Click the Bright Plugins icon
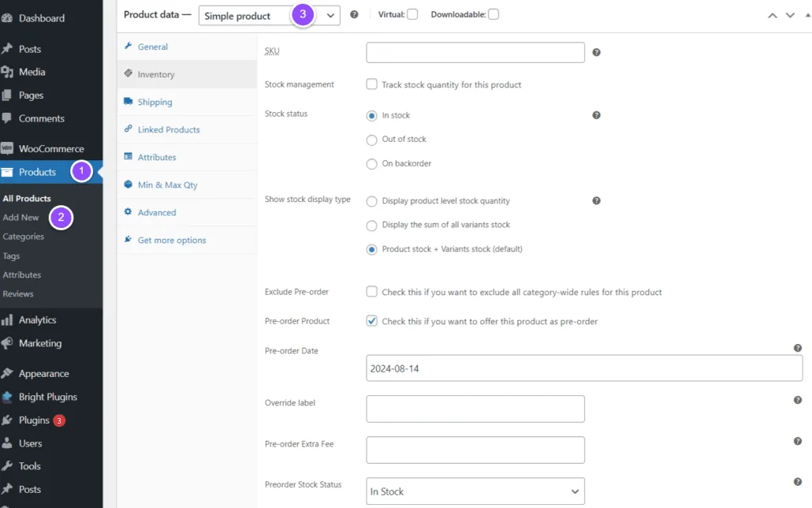Screen dimensions: 812x508 click(7, 397)
